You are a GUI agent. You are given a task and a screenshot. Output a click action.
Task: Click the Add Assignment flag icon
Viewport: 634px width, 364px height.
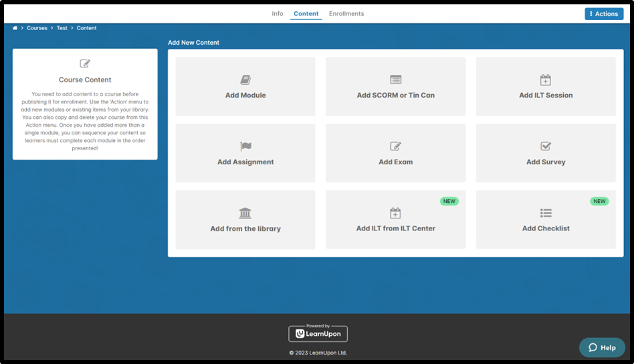[x=245, y=146]
